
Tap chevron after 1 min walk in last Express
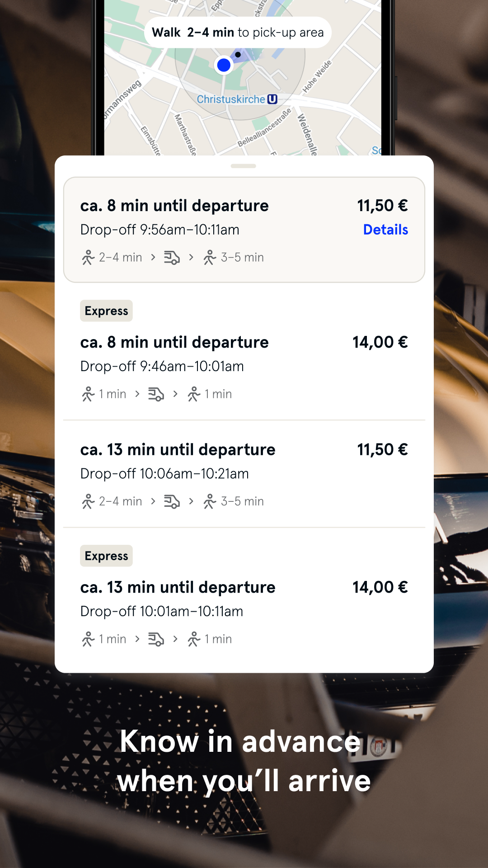(137, 639)
